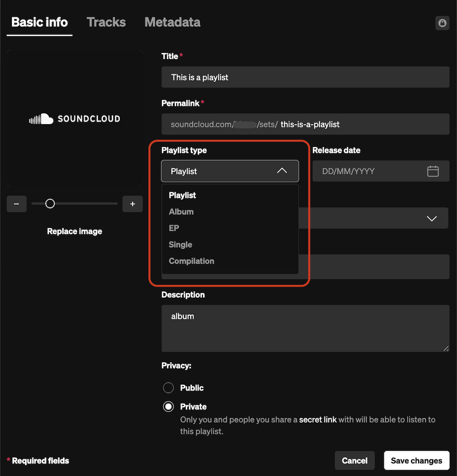Switch to the Tracks tab
This screenshot has width=457, height=476.
tap(106, 22)
